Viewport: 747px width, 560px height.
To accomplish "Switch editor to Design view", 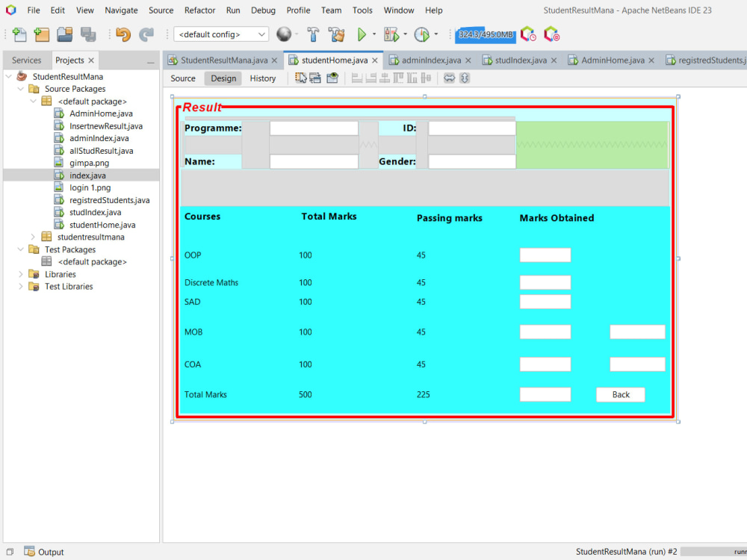I will [x=223, y=78].
